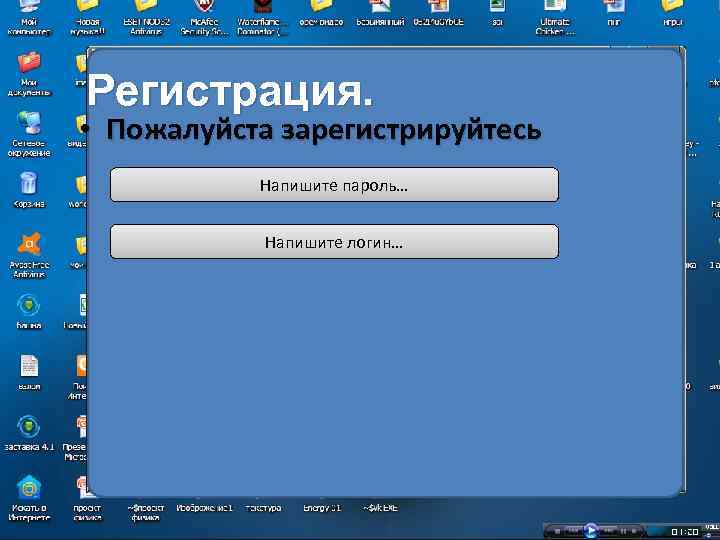Viewport: 720px width, 540px height.
Task: Click the media player play button
Action: (591, 531)
